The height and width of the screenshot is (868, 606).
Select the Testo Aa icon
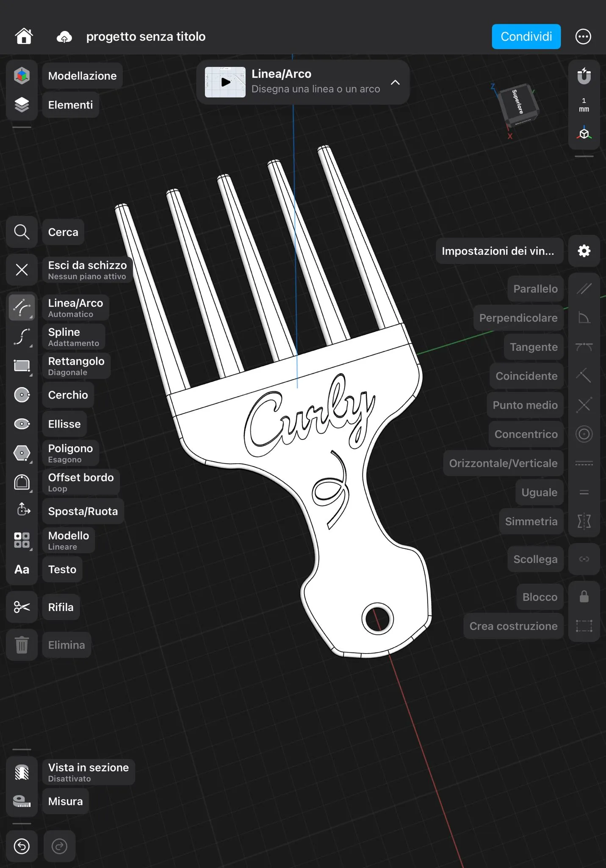[22, 569]
